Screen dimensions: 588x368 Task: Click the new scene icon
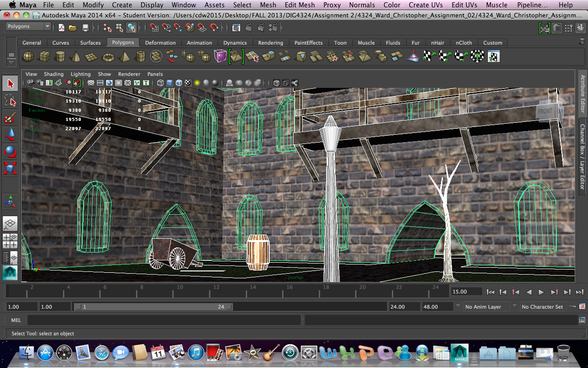pyautogui.click(x=61, y=28)
